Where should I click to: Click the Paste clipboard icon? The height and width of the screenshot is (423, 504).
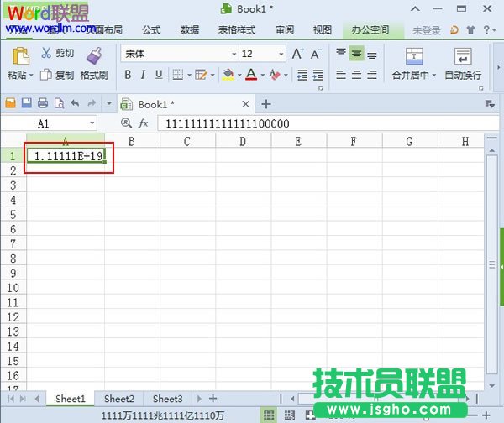click(20, 56)
